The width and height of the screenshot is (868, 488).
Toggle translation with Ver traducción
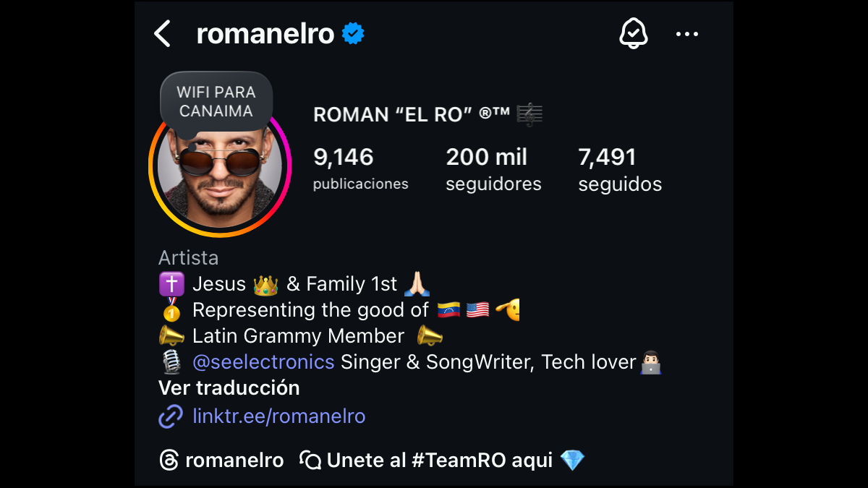(x=229, y=388)
